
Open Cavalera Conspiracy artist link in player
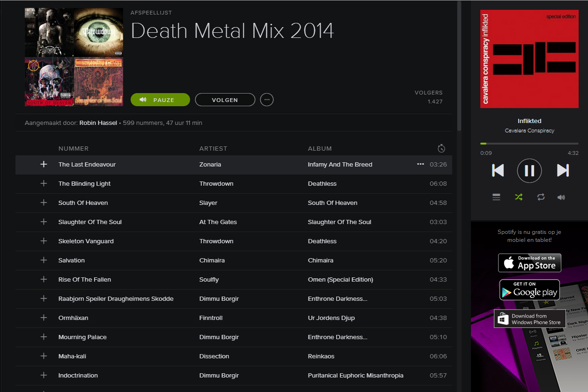pyautogui.click(x=529, y=131)
